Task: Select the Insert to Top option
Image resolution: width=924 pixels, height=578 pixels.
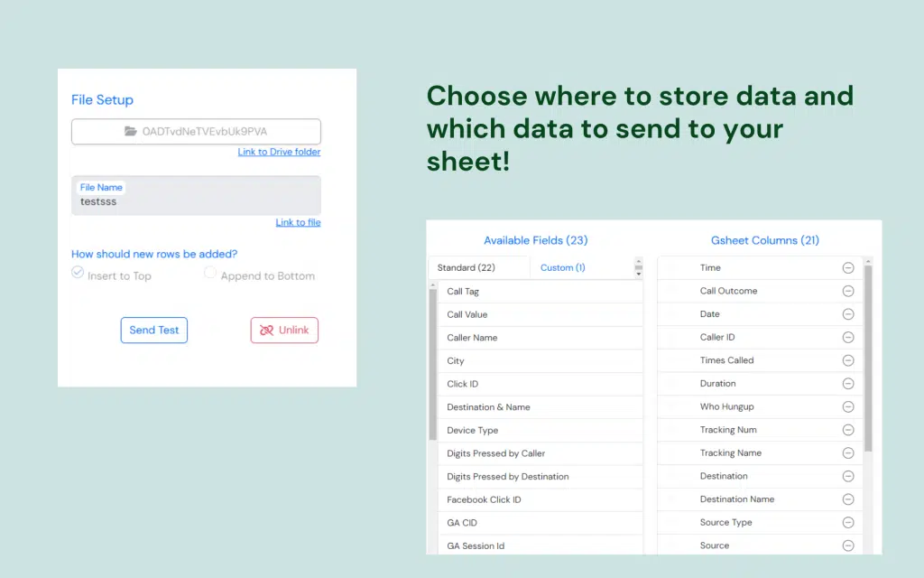Action: pyautogui.click(x=79, y=273)
